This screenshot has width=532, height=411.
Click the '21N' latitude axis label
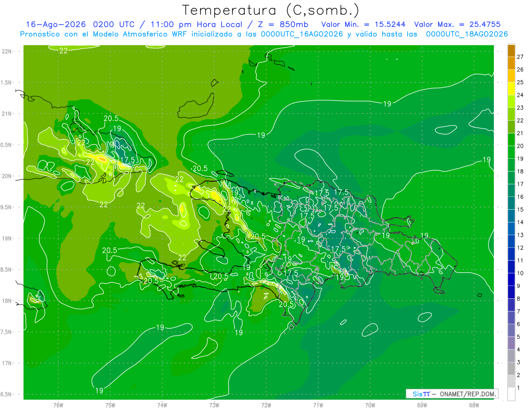pyautogui.click(x=8, y=114)
